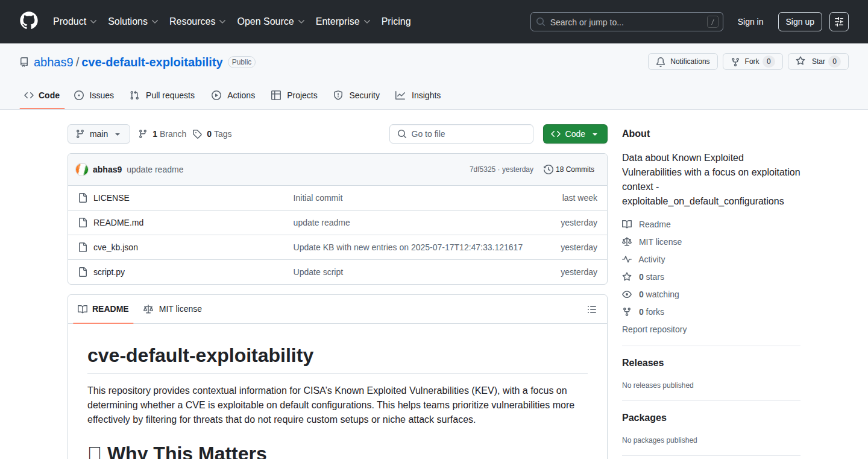Open the Actions tab

[x=233, y=95]
